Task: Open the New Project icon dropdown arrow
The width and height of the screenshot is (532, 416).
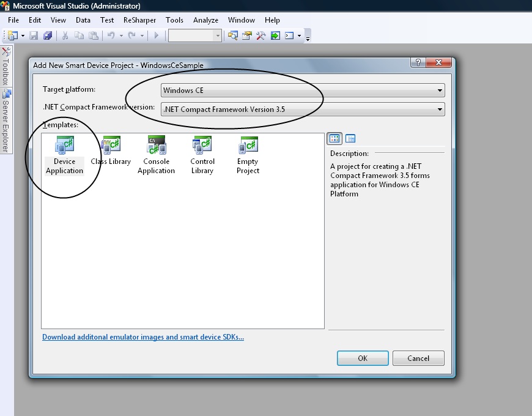Action: pyautogui.click(x=23, y=35)
